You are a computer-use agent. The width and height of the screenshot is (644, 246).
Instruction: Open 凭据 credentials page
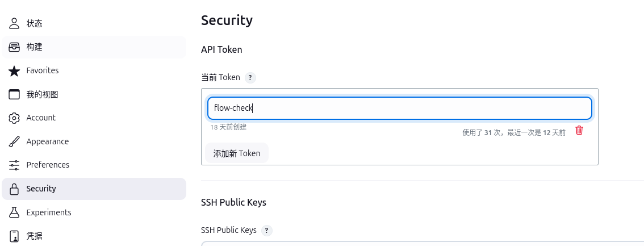coord(34,236)
